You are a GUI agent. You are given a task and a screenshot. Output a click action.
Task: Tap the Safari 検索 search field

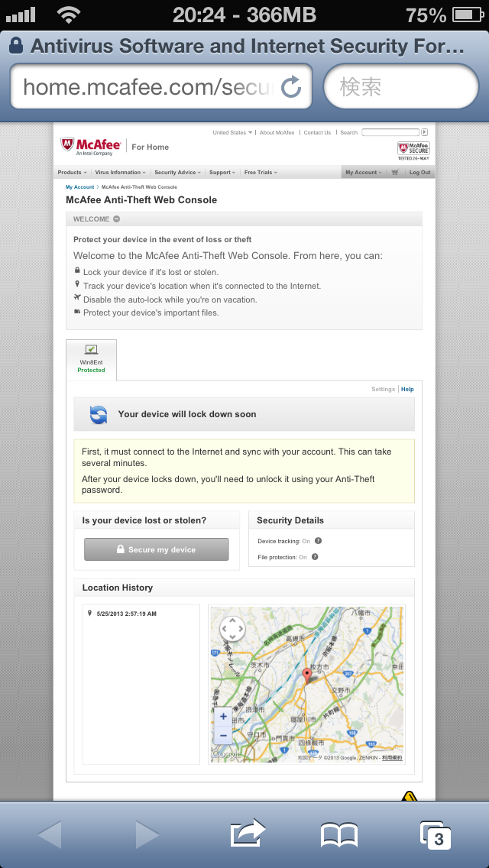pyautogui.click(x=401, y=86)
